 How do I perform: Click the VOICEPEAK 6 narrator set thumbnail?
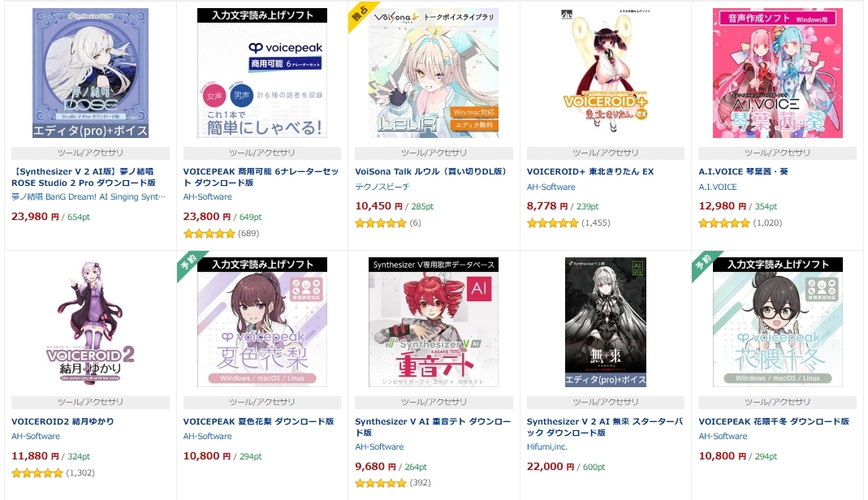pos(261,73)
